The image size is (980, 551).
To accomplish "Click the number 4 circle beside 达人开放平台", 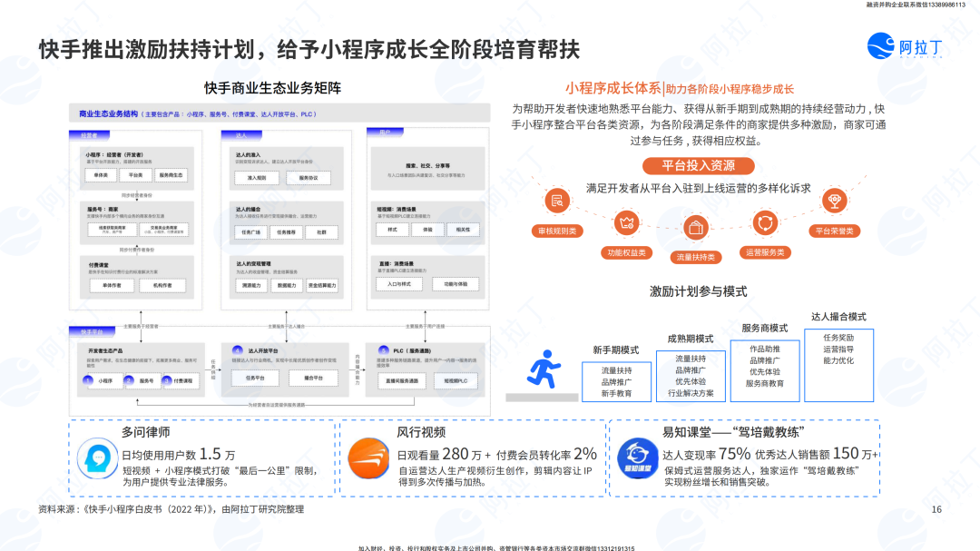I will (238, 351).
